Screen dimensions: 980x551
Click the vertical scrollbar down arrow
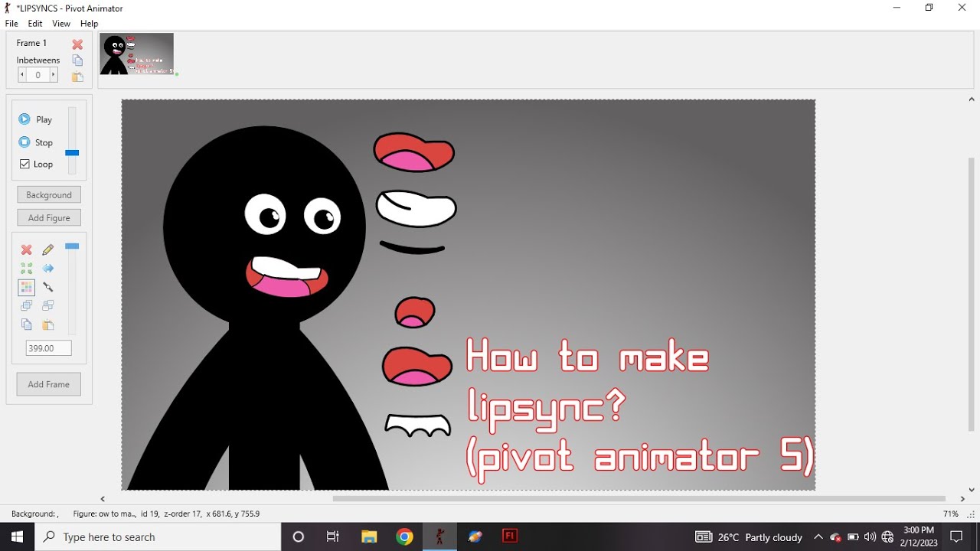[x=972, y=490]
